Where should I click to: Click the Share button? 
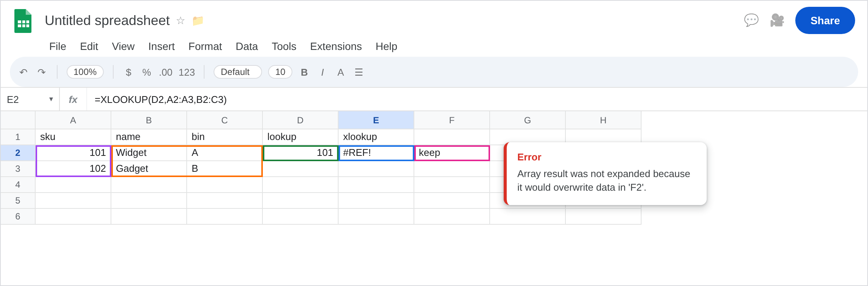pos(825,20)
